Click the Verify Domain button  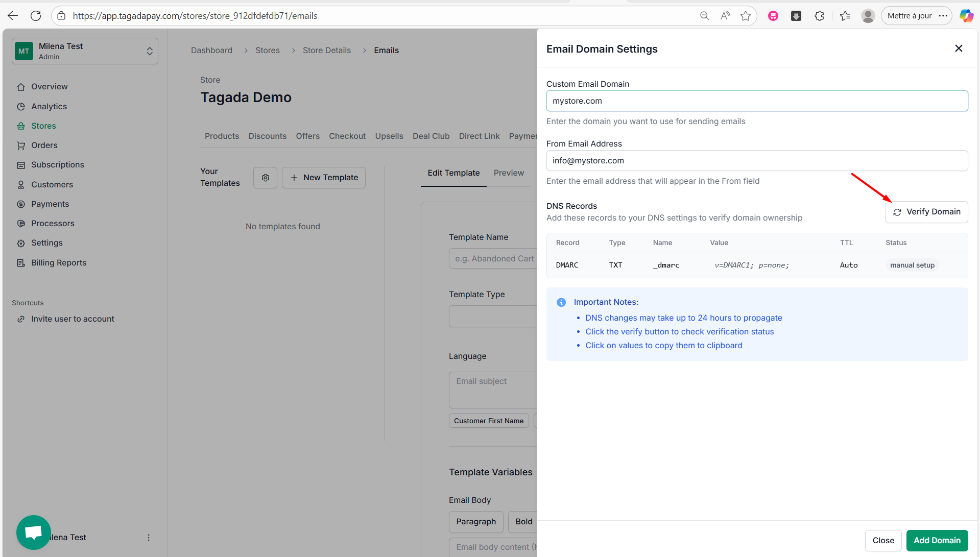(x=926, y=212)
